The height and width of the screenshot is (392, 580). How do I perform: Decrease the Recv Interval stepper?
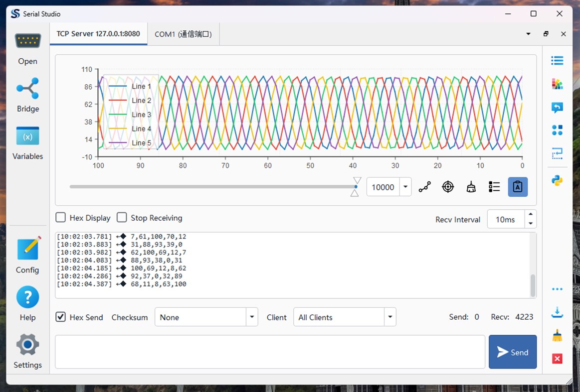[531, 224]
